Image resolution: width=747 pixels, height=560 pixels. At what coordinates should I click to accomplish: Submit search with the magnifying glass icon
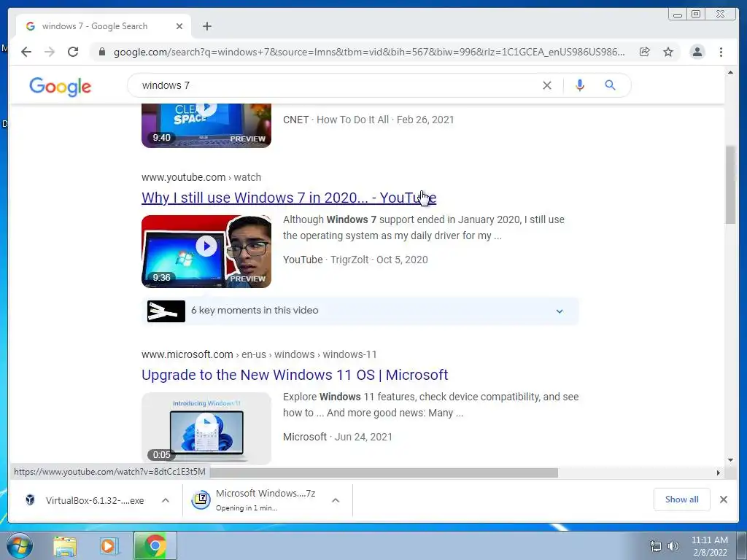click(x=610, y=86)
